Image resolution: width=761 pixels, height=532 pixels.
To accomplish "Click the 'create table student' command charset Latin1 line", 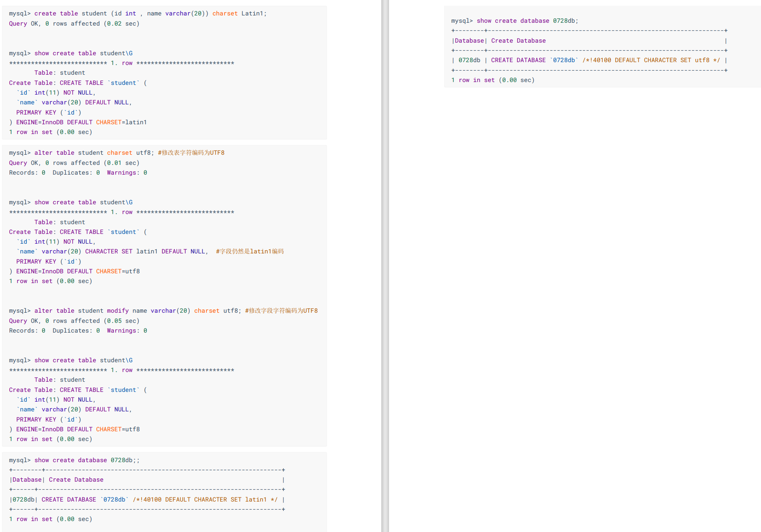I will click(138, 13).
